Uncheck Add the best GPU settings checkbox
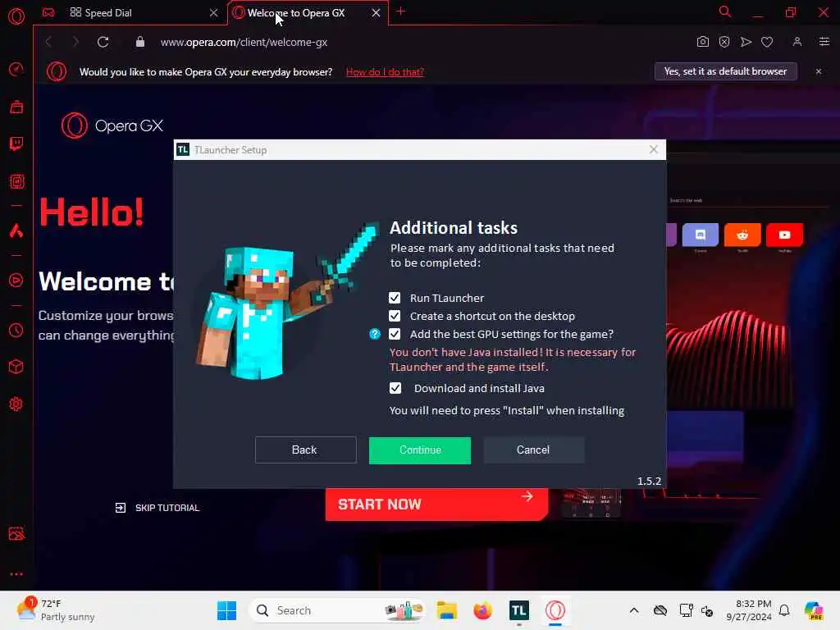840x630 pixels. point(395,335)
